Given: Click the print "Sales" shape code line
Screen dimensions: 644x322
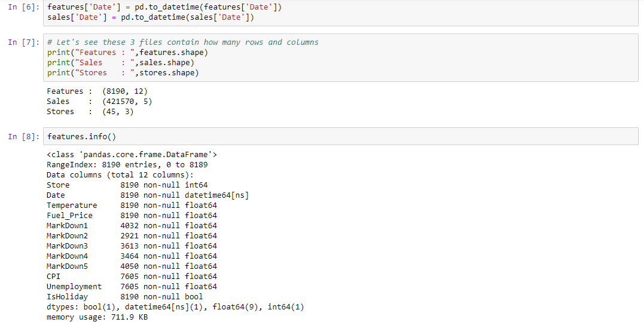Looking at the screenshot, I should (121, 63).
